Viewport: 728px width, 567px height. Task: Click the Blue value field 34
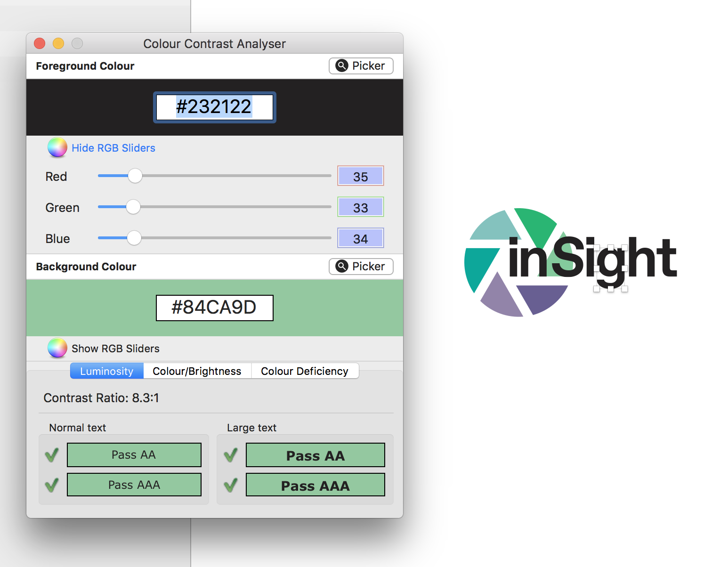pyautogui.click(x=361, y=238)
